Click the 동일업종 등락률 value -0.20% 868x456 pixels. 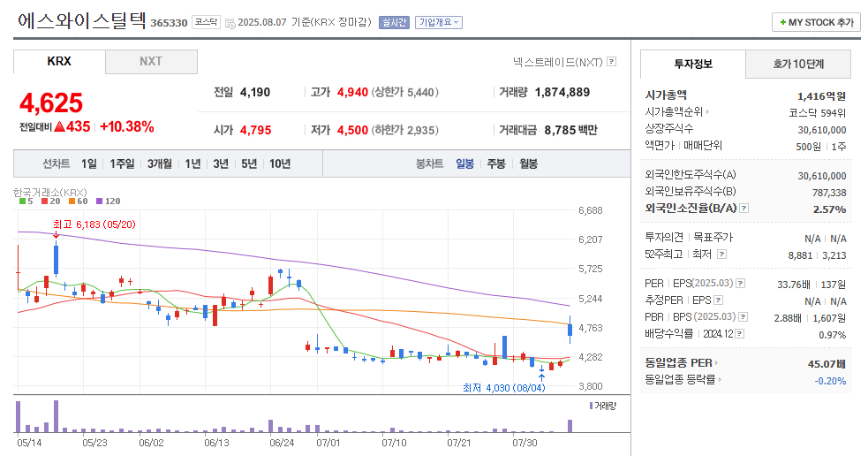[830, 381]
